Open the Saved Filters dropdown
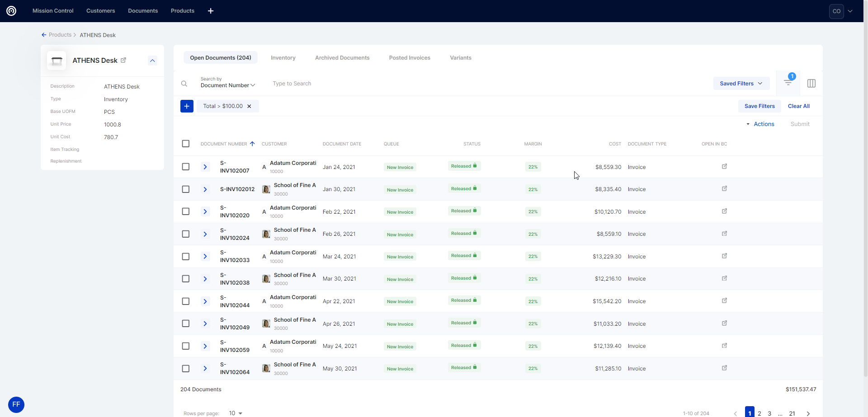868x417 pixels. (x=741, y=84)
